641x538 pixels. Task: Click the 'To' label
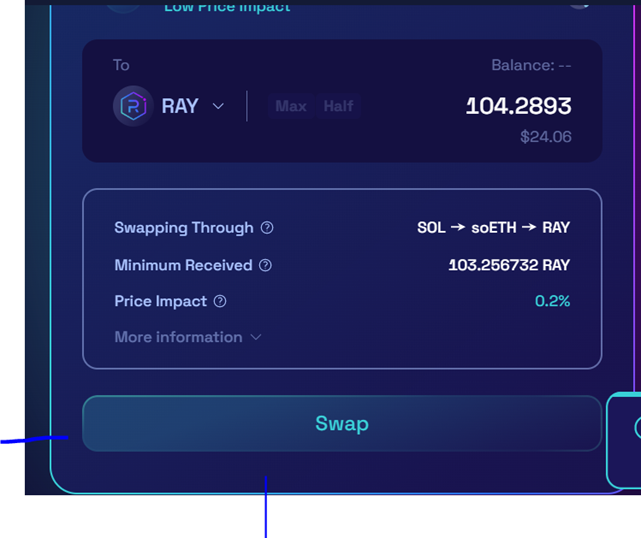(121, 65)
